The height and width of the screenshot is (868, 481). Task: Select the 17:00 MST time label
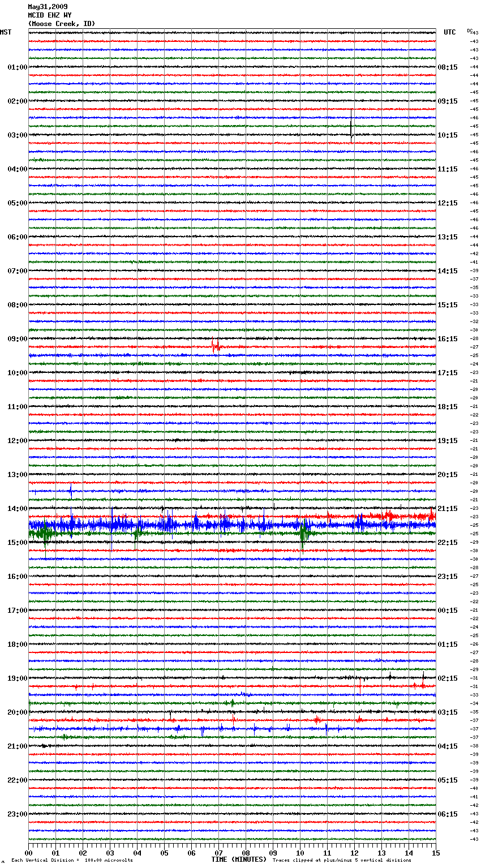18,611
